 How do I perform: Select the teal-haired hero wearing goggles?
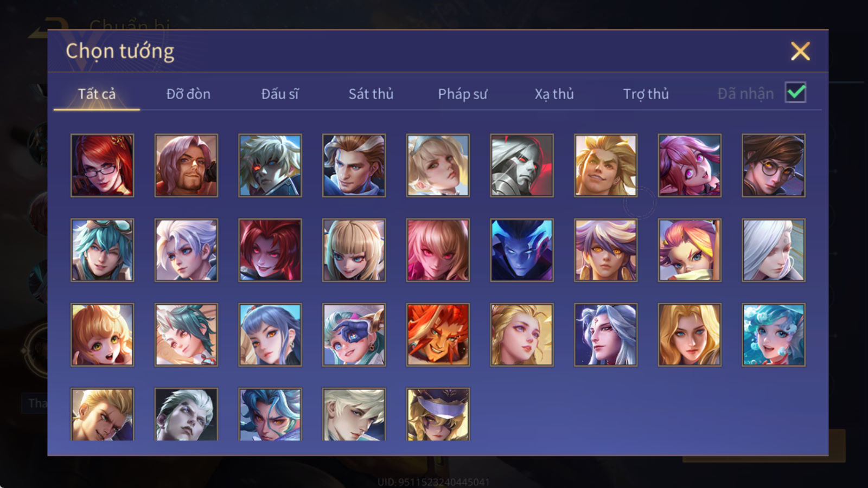102,250
